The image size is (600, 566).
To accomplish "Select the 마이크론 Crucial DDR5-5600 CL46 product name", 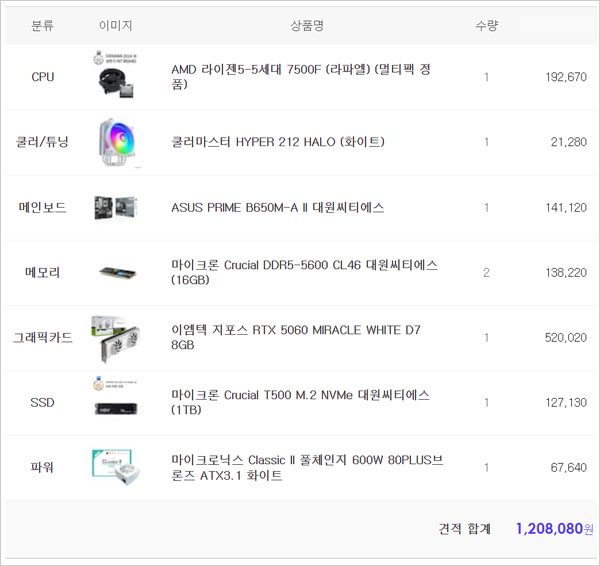I will coord(304,272).
